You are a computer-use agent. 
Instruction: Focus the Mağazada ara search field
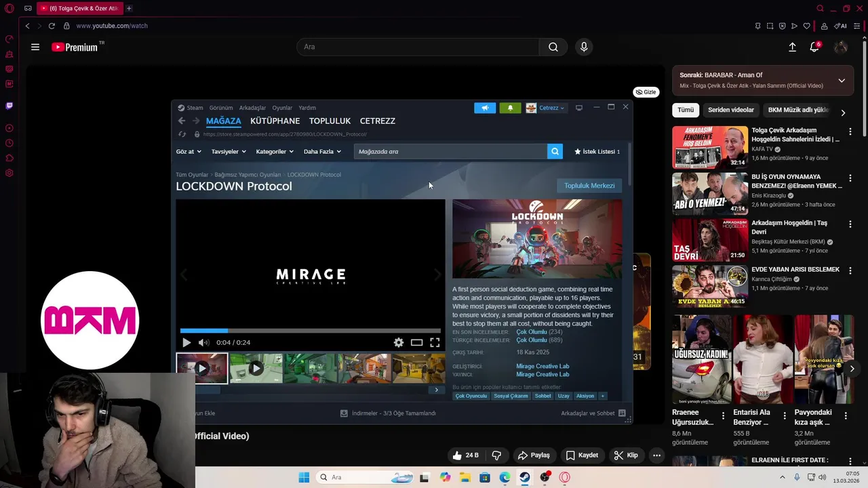(450, 151)
